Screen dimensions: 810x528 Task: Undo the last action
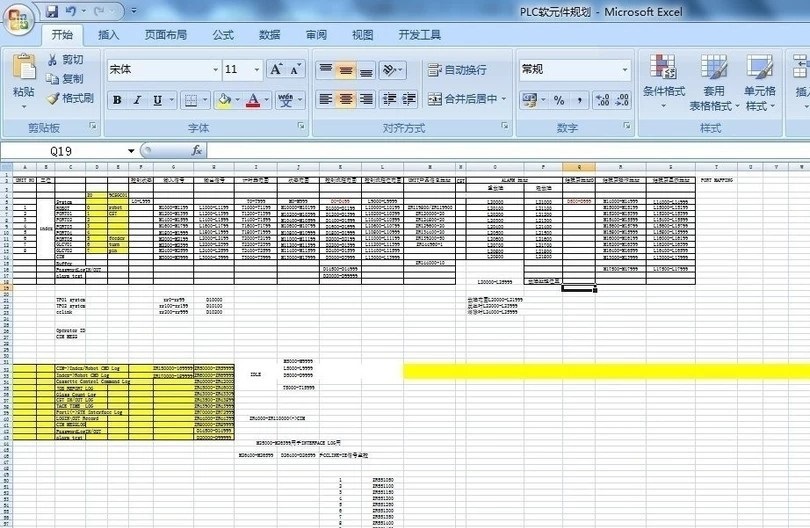click(x=71, y=11)
